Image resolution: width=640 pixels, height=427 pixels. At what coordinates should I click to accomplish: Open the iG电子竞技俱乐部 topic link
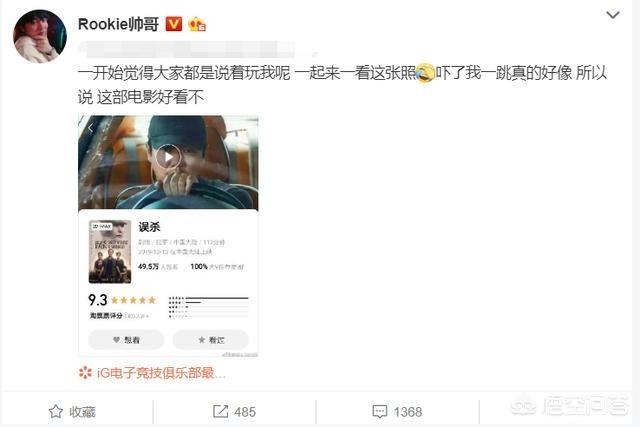[161, 373]
